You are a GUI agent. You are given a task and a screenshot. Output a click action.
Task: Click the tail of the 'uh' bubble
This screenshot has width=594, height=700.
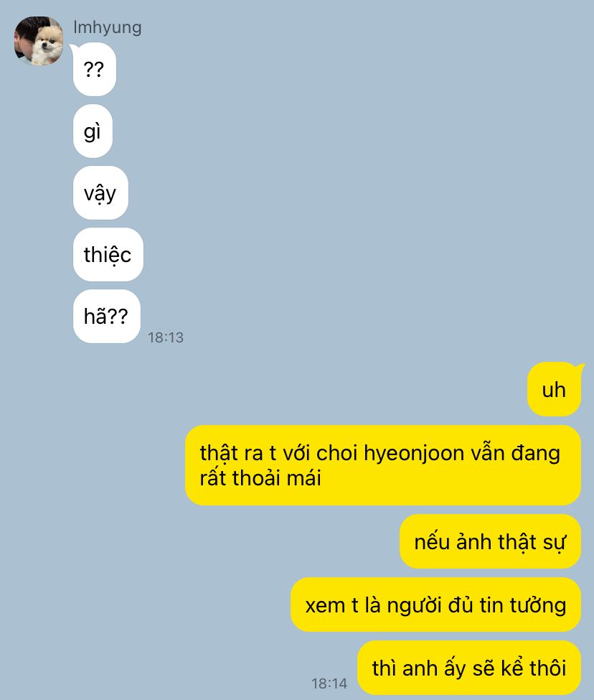[579, 367]
